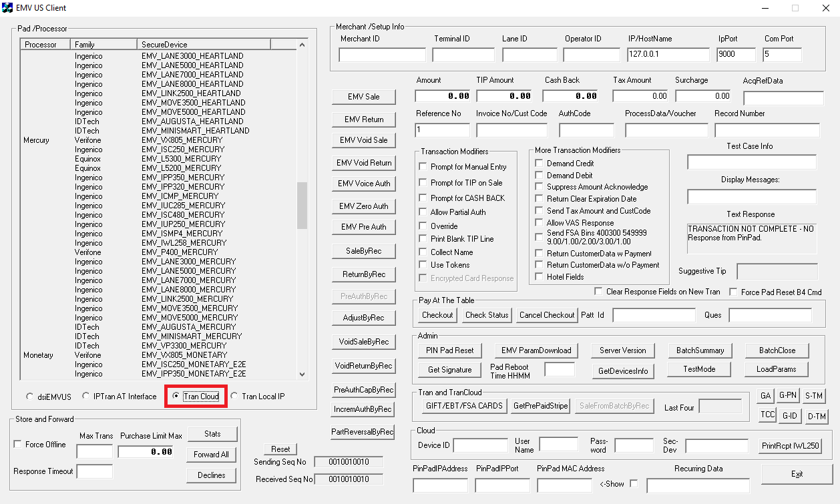Click the EMV Sale button
Viewport: 840px width, 504px height.
pos(364,97)
